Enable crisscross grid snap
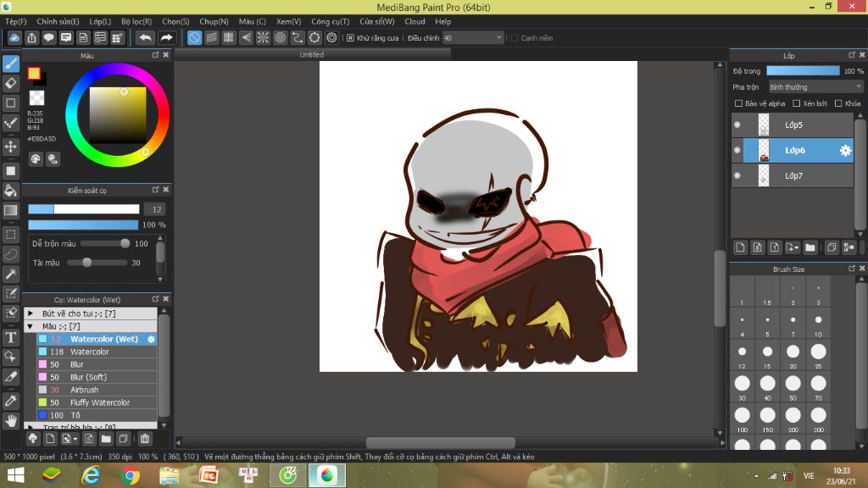This screenshot has height=488, width=868. tap(229, 37)
